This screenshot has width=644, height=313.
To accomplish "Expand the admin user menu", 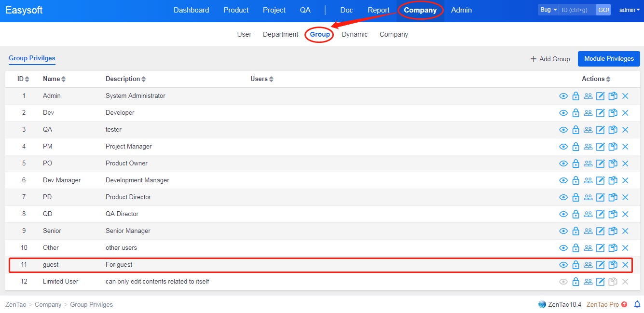I will tap(630, 10).
